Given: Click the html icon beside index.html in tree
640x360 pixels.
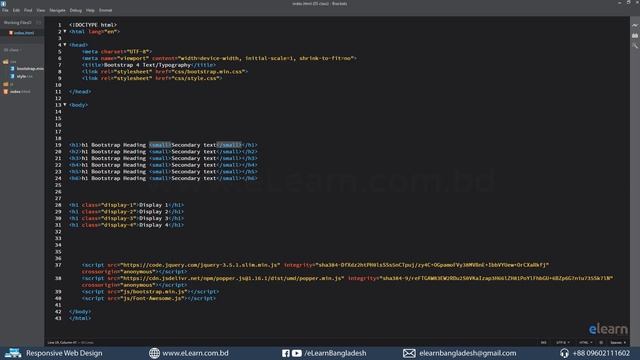Looking at the screenshot, I should point(6,91).
